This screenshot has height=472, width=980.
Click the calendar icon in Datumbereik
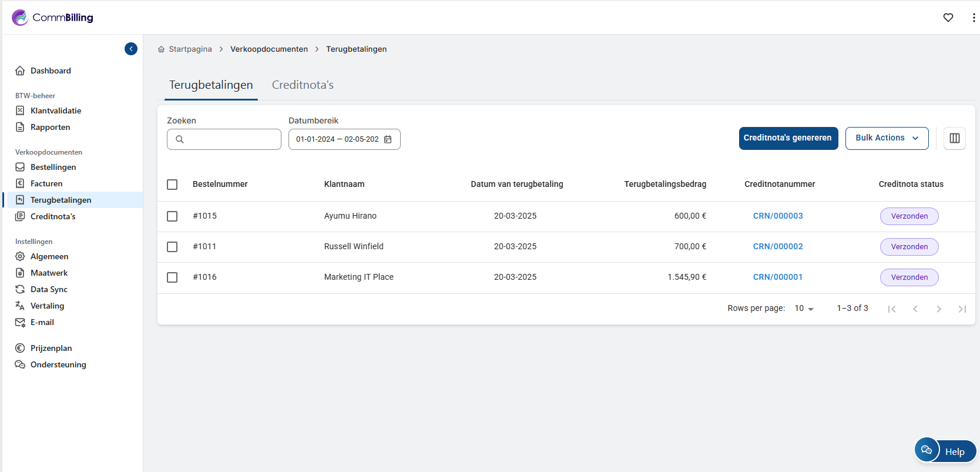tap(388, 139)
